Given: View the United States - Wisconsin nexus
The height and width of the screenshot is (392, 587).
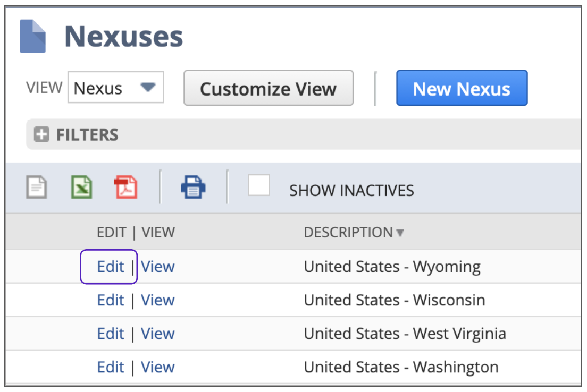Looking at the screenshot, I should pos(158,300).
